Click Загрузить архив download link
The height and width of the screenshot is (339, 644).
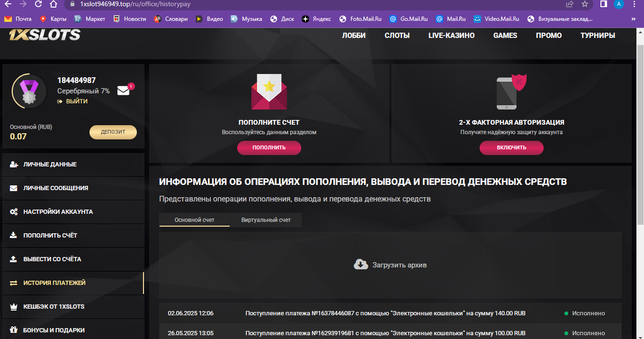pyautogui.click(x=390, y=265)
